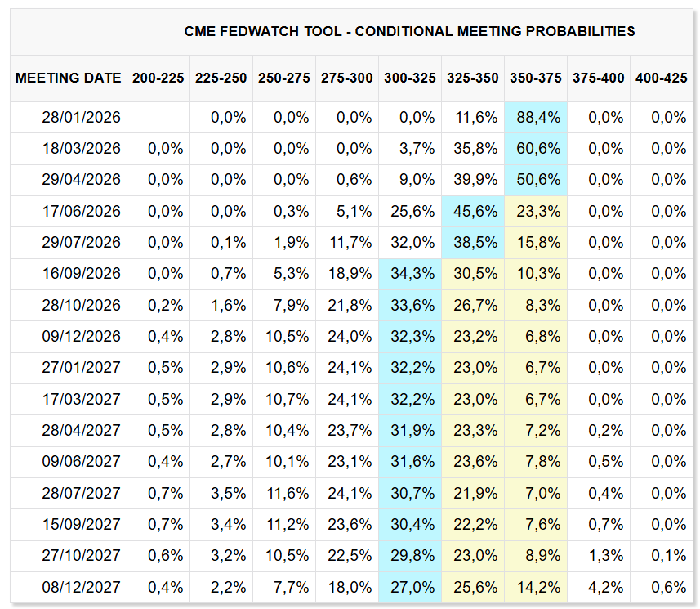
Task: Click the 17/06/2026 meeting date cell
Action: [x=81, y=212]
